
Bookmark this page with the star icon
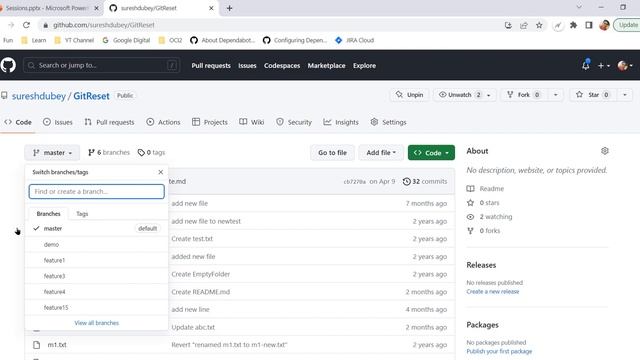[x=539, y=25]
